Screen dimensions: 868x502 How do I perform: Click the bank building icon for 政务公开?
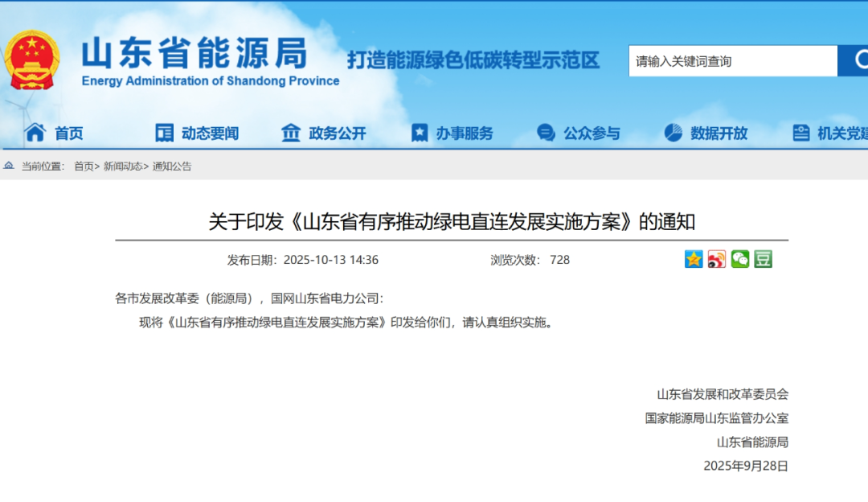point(291,133)
